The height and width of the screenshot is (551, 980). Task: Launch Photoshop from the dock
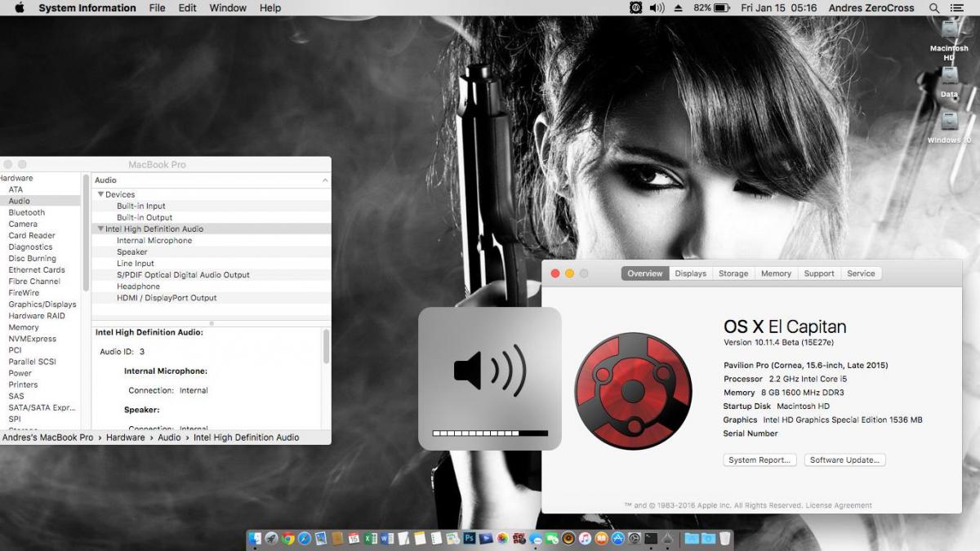[469, 539]
